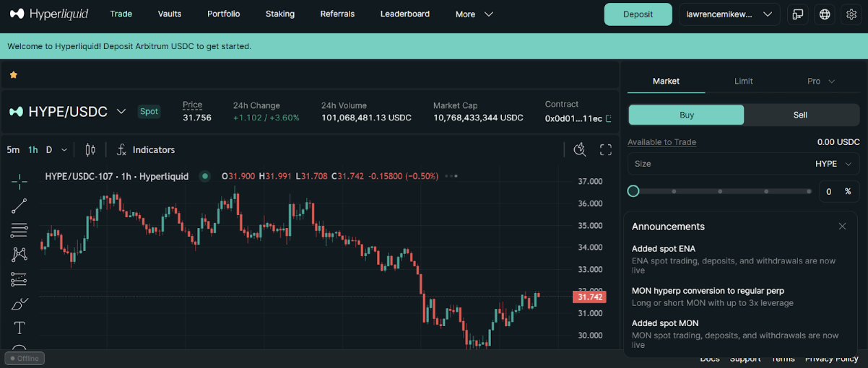Switch chart interval to D
The image size is (868, 368).
point(49,150)
